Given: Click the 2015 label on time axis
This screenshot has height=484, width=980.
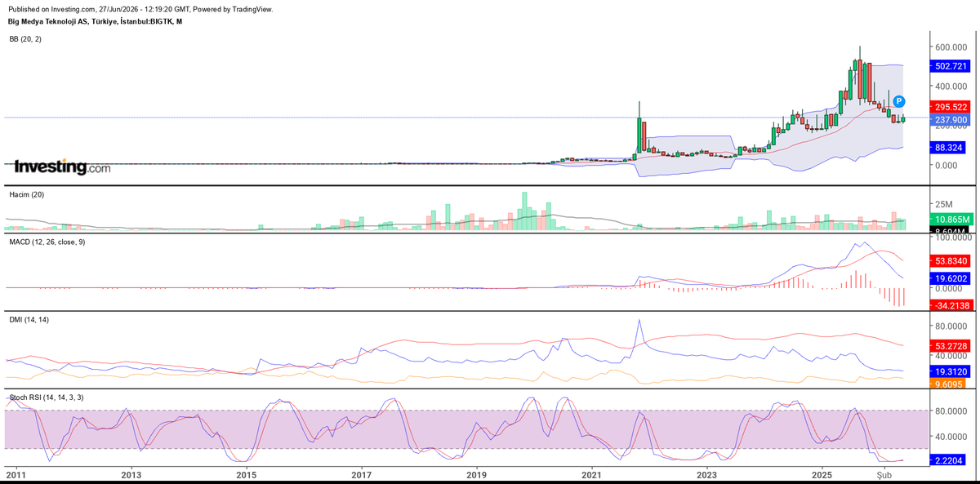Looking at the screenshot, I should point(247,474).
